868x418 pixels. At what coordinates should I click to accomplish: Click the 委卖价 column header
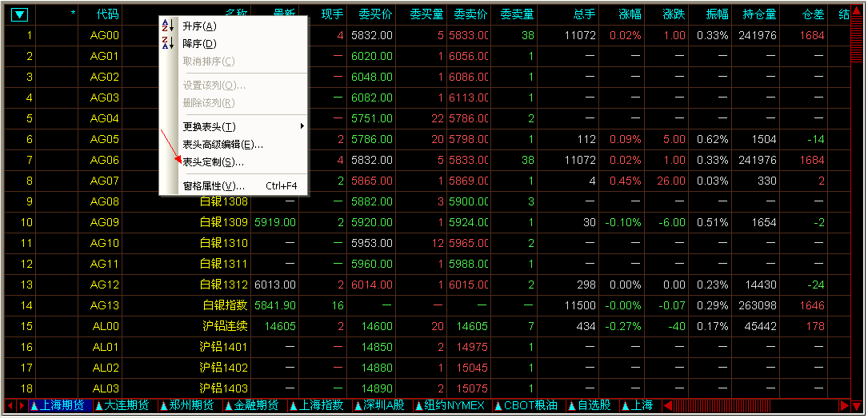[470, 15]
